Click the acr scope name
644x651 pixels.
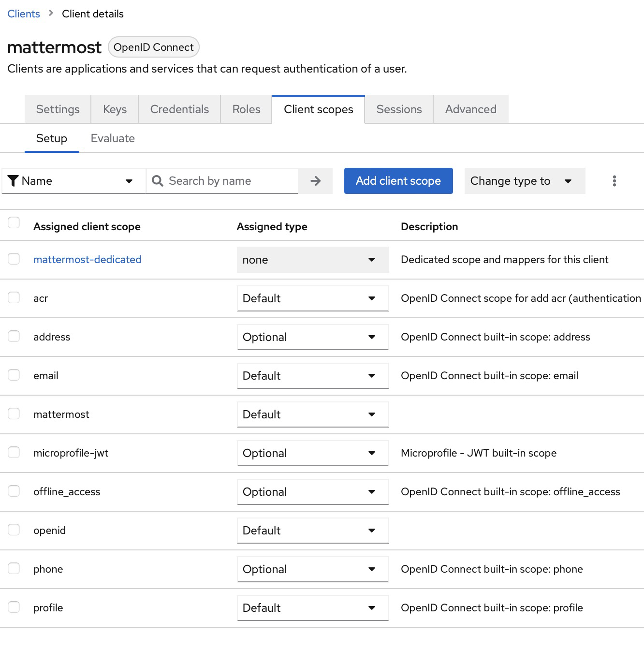click(41, 298)
